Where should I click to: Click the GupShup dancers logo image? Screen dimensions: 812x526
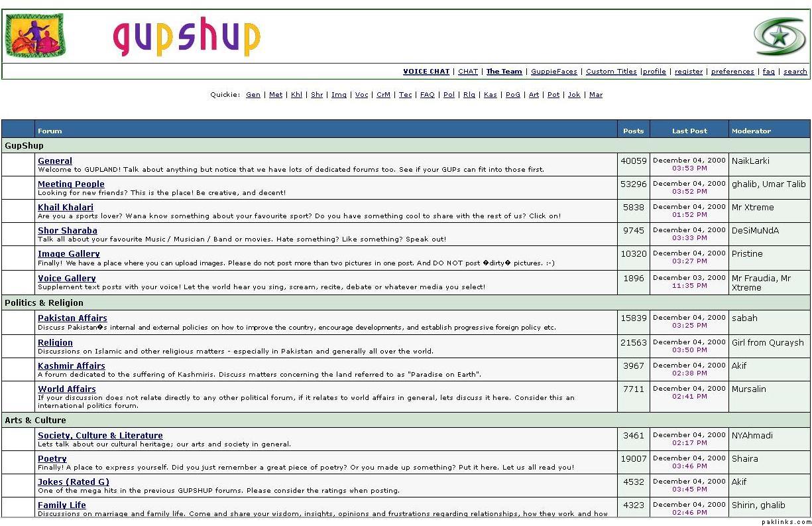click(35, 35)
